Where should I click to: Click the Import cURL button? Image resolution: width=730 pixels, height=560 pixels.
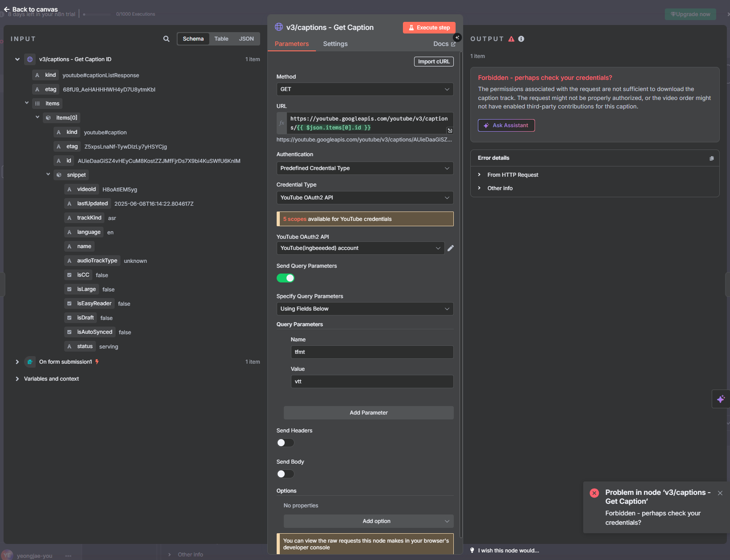(434, 62)
